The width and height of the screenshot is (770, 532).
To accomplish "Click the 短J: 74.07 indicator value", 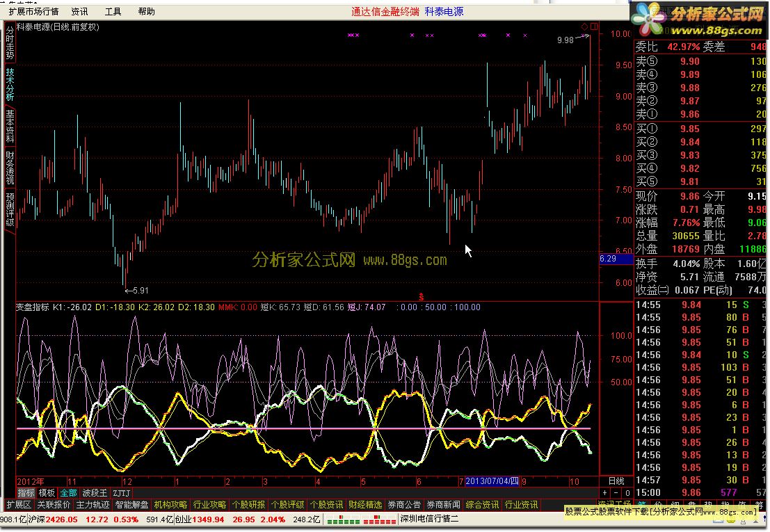I will [x=367, y=307].
